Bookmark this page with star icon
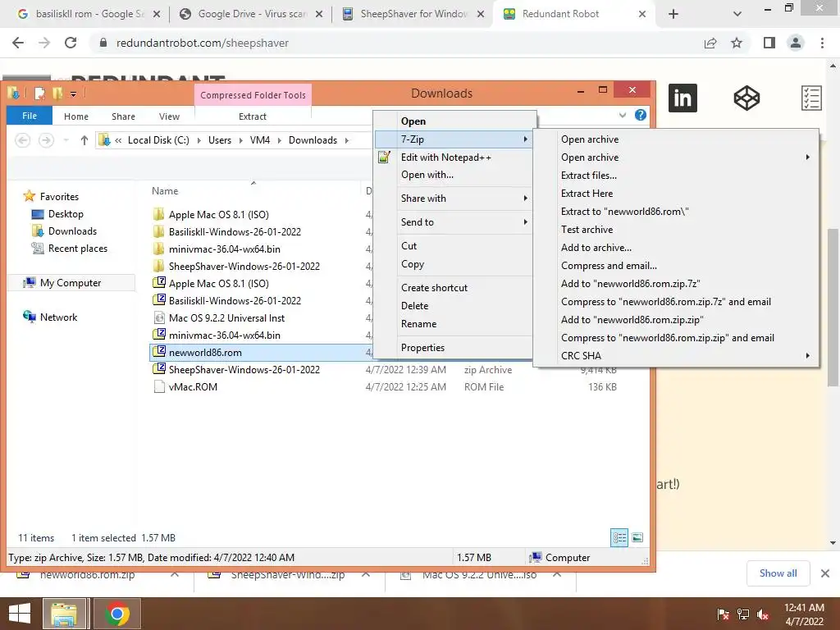The width and height of the screenshot is (840, 630). 737,43
